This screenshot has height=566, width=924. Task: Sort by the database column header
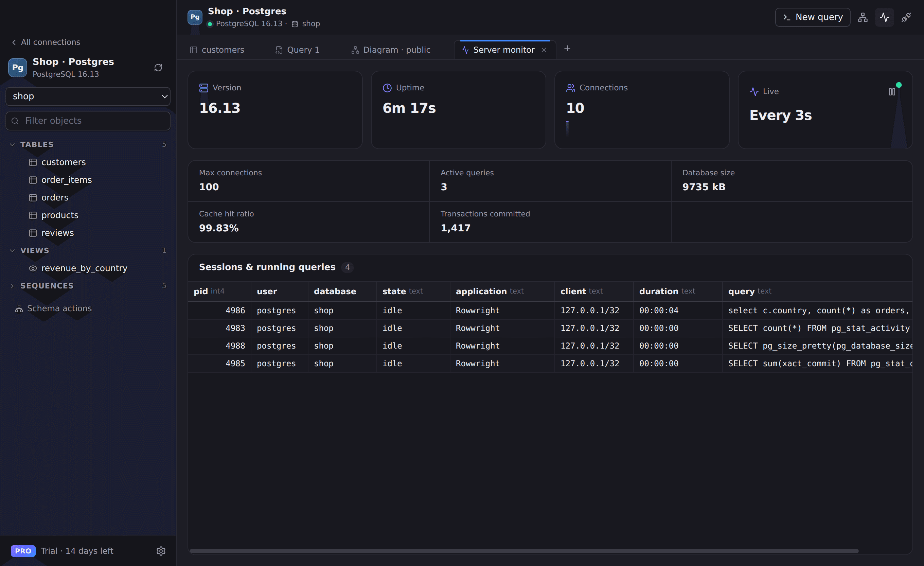pyautogui.click(x=342, y=291)
